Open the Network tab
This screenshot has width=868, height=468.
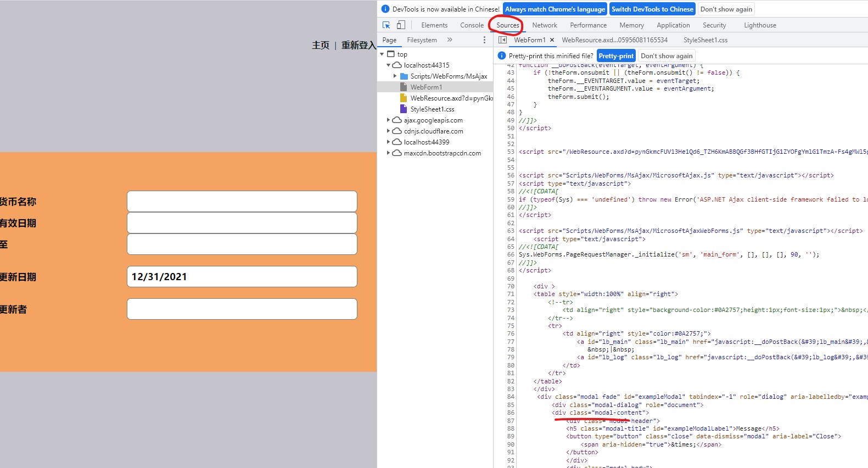tap(545, 25)
